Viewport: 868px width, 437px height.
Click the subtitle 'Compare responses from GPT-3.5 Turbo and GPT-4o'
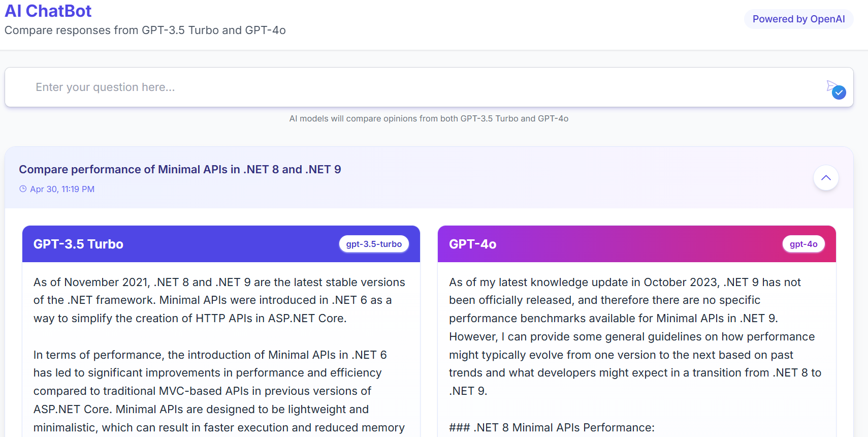tap(145, 30)
